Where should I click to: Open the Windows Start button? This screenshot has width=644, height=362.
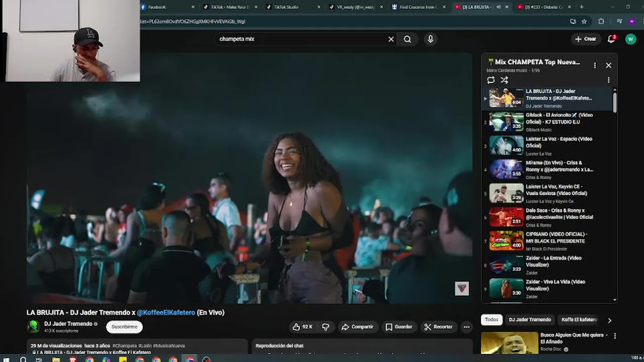point(7,359)
